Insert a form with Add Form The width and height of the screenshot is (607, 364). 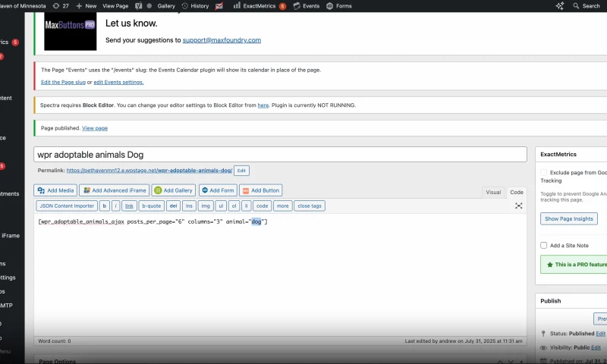click(218, 190)
